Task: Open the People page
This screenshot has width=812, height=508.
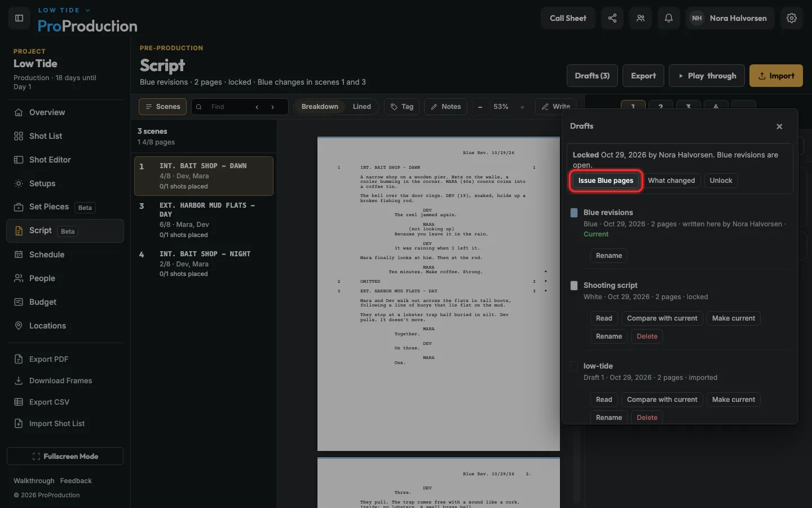Action: click(65, 278)
